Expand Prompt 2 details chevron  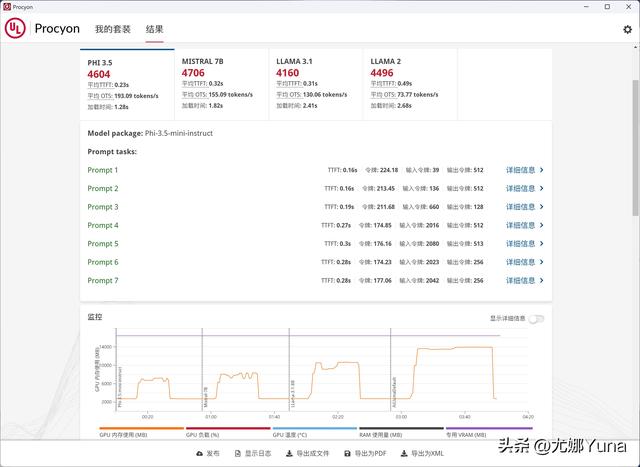(x=542, y=188)
